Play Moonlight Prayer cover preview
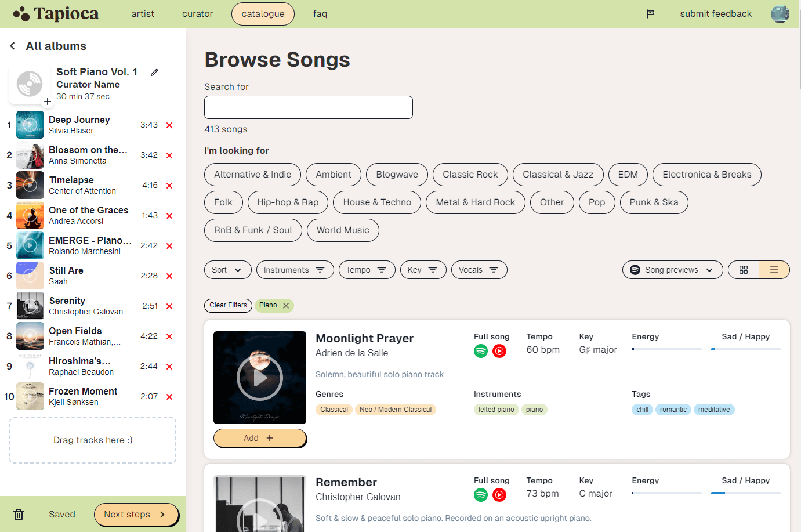 coord(260,378)
